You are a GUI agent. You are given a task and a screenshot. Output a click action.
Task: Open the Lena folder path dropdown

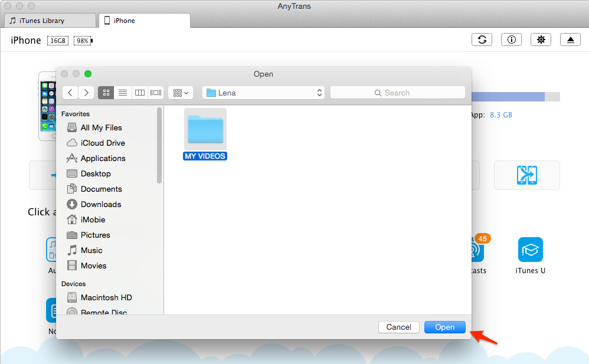click(x=263, y=93)
